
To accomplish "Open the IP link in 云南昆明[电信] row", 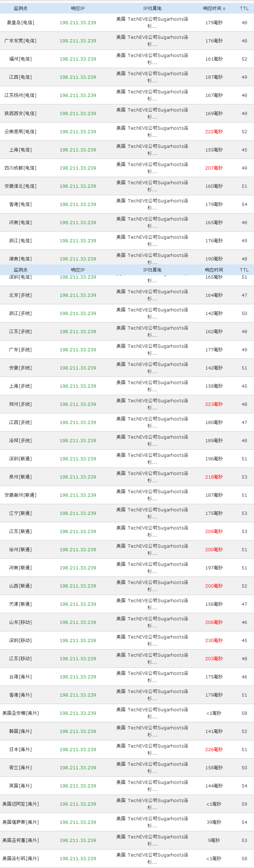I will [78, 131].
